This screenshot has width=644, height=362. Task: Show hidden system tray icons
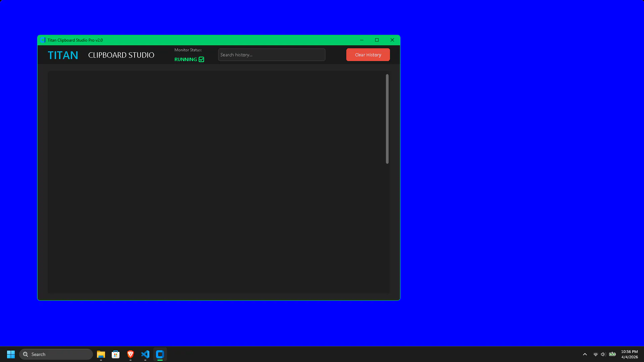tap(585, 354)
